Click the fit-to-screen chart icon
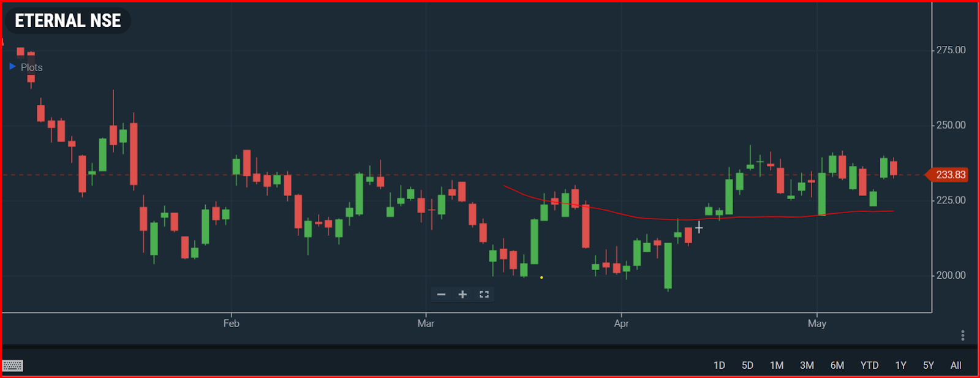The width and height of the screenshot is (980, 378). click(484, 295)
